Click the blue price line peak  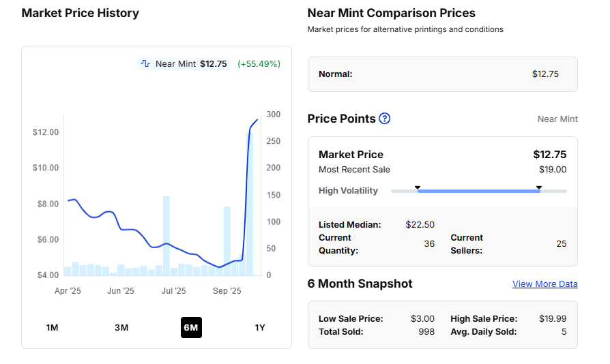pos(257,120)
